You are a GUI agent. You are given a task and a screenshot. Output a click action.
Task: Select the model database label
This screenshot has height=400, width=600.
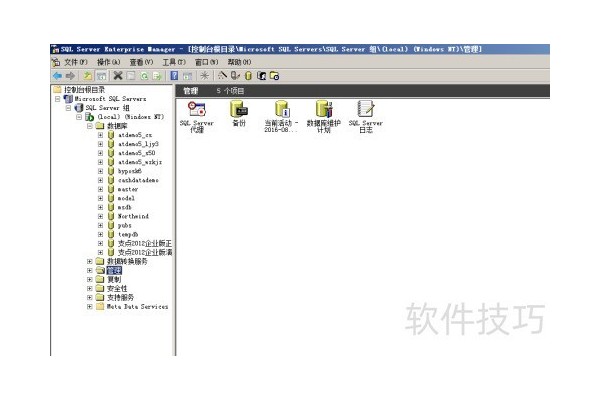click(x=126, y=198)
